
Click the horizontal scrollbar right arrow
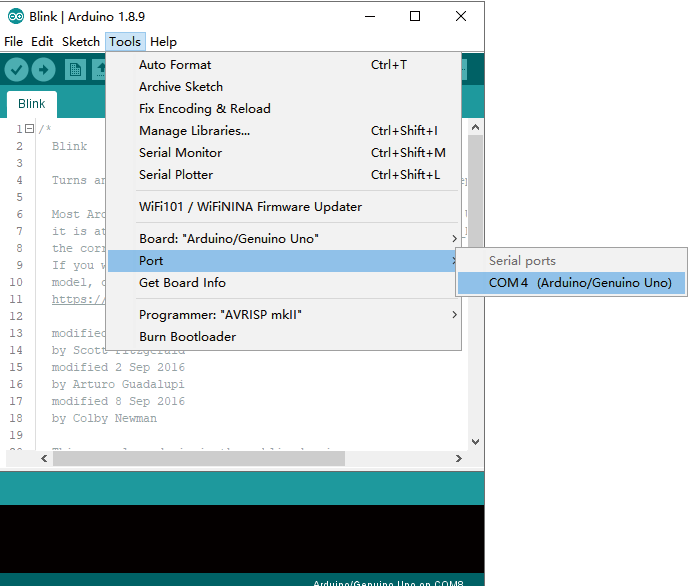(x=459, y=459)
